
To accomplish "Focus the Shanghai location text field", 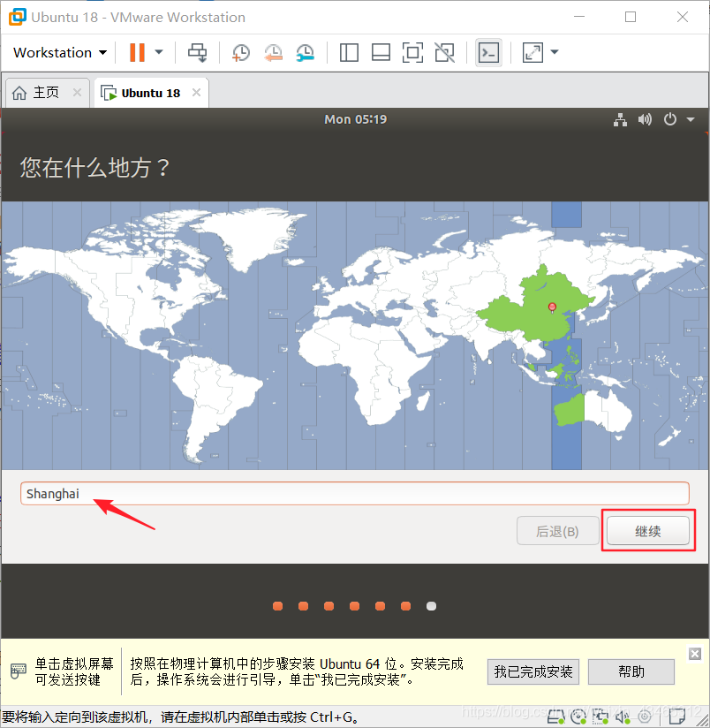I will 354,493.
